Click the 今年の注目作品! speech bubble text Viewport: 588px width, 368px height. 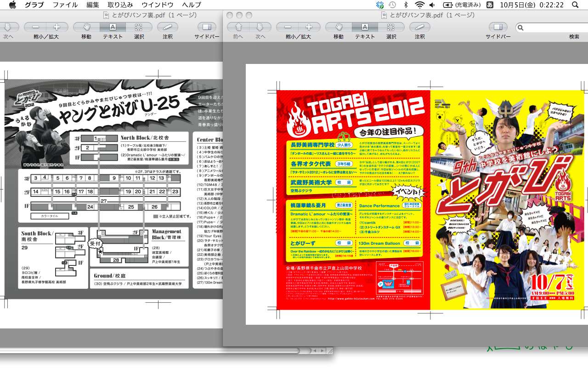coord(387,133)
